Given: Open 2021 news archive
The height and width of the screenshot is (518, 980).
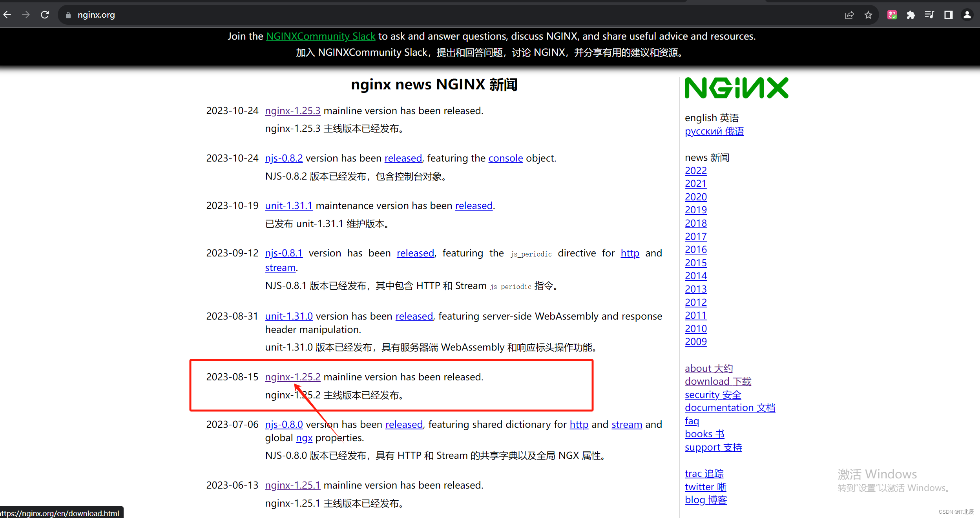Looking at the screenshot, I should pos(696,184).
